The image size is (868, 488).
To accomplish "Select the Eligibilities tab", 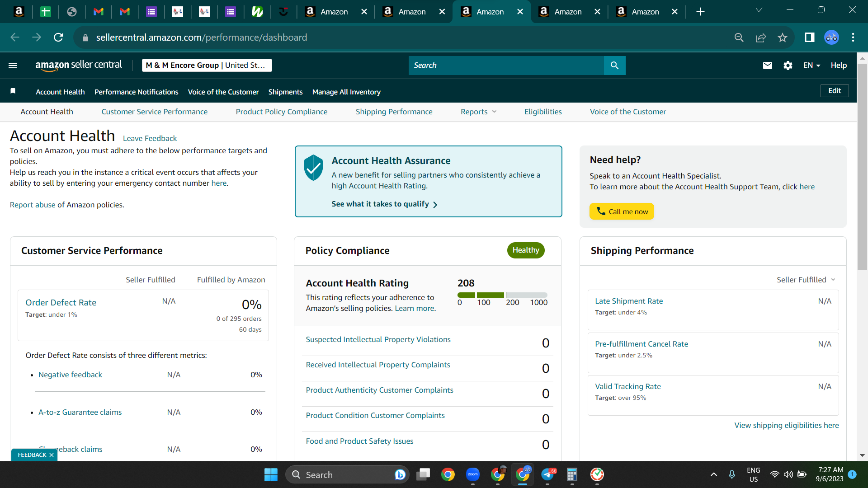I will click(x=543, y=112).
